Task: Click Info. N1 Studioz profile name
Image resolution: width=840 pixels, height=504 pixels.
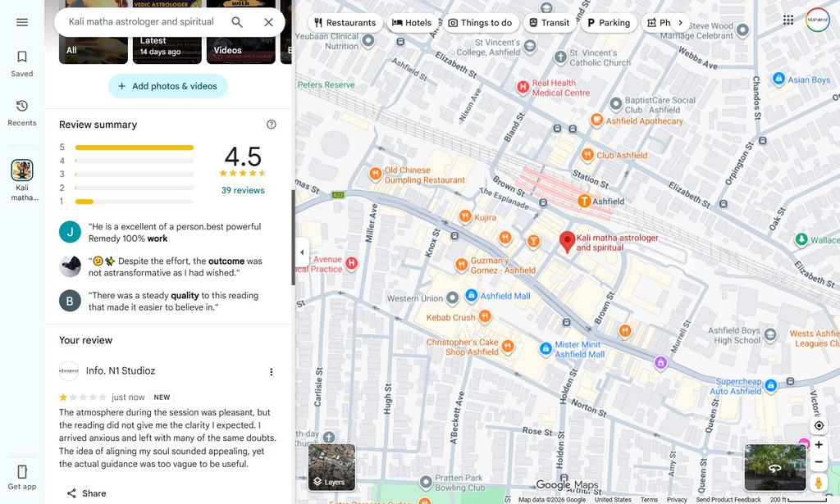Action: 121,370
